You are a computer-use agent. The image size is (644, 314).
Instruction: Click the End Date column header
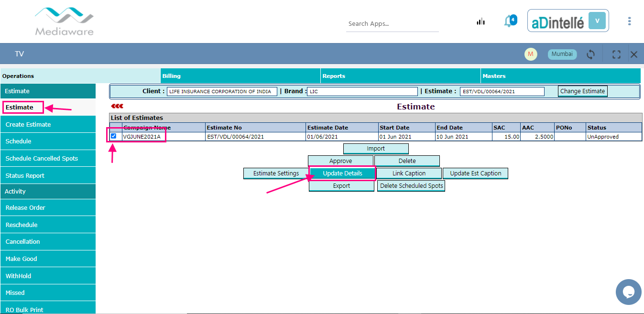(x=463, y=128)
